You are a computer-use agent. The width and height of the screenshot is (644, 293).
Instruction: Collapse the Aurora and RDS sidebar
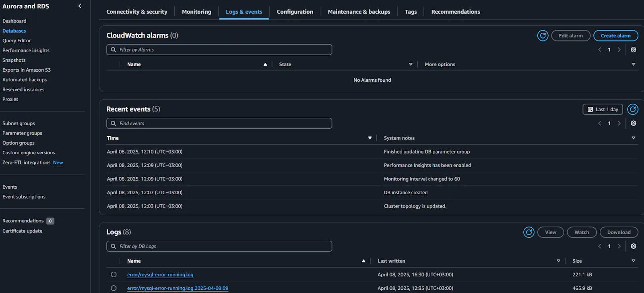point(80,6)
